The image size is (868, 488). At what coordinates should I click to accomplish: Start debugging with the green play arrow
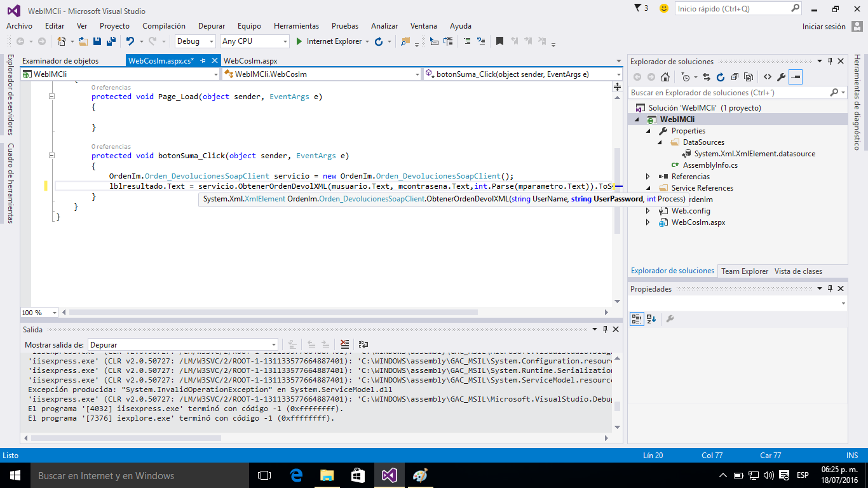pos(300,41)
